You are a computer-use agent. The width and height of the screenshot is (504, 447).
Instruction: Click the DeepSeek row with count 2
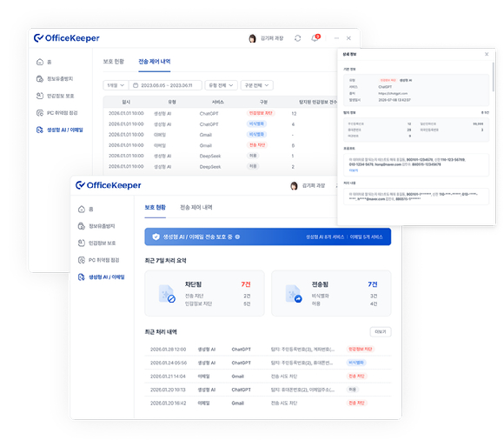[220, 167]
